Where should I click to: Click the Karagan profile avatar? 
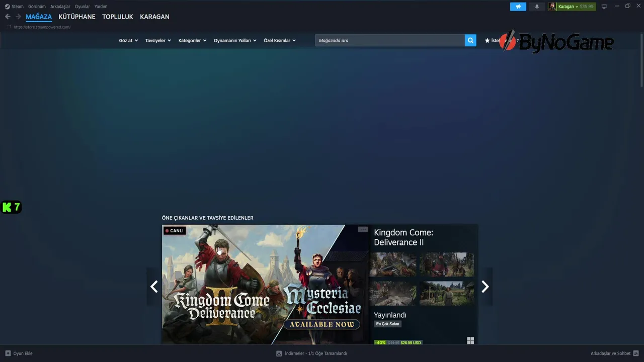pos(552,7)
